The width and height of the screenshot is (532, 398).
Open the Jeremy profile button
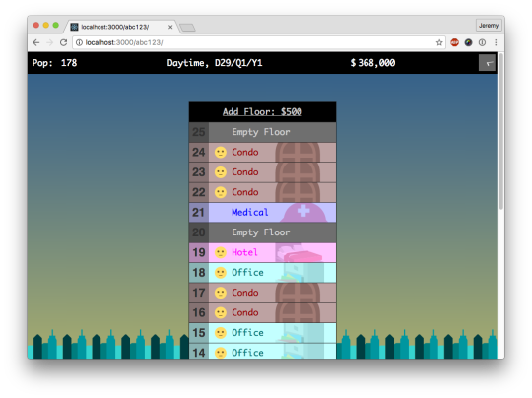pos(489,26)
